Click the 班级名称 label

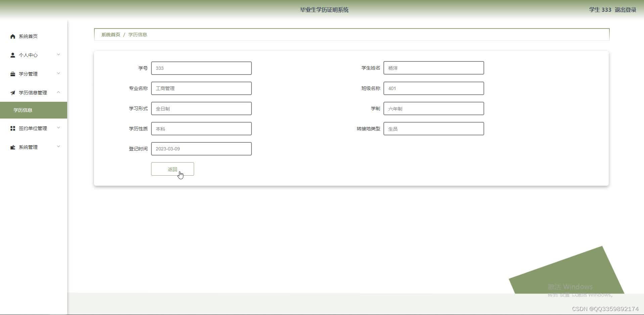coord(371,88)
